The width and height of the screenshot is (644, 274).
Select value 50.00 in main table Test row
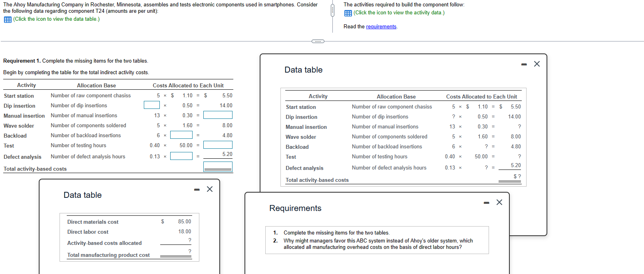pyautogui.click(x=186, y=145)
